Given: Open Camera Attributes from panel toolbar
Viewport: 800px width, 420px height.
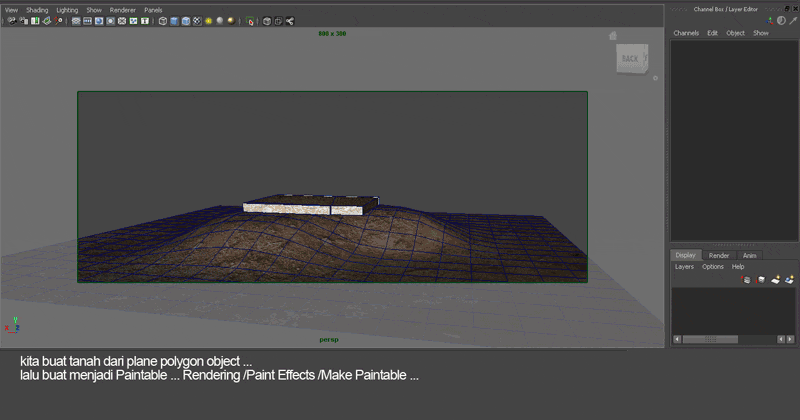Looking at the screenshot, I should (x=23, y=21).
